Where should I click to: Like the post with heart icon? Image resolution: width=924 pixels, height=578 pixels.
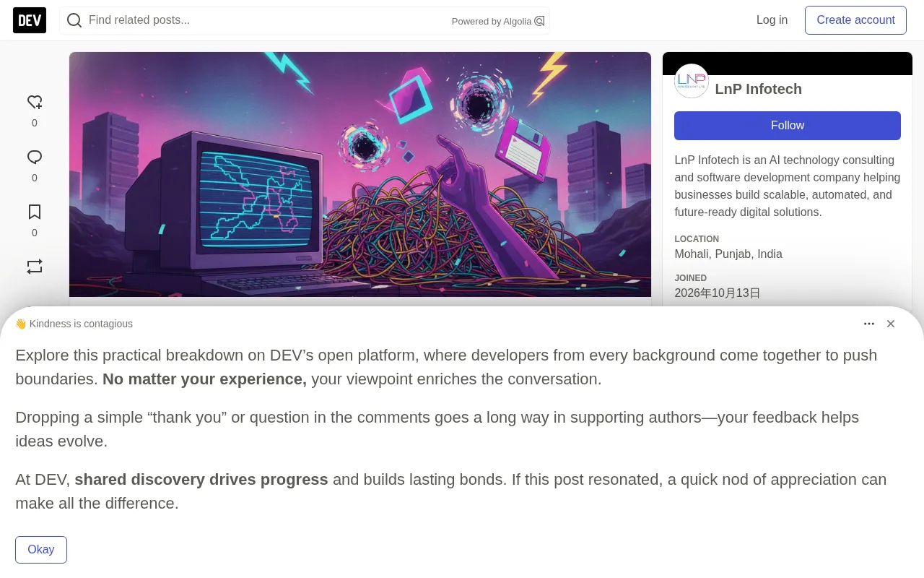click(x=35, y=103)
